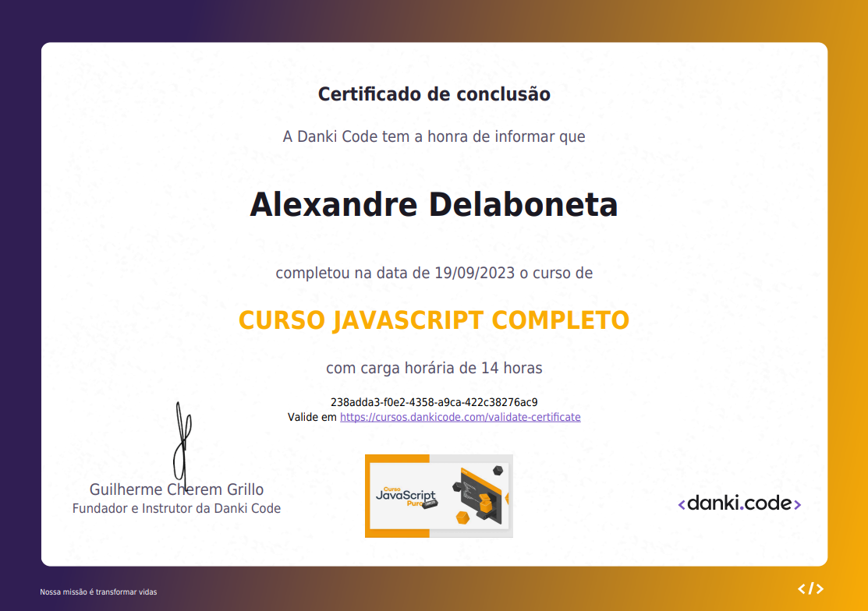Click the JavaScript Puro course thumbnail
868x611 pixels.
click(x=439, y=496)
